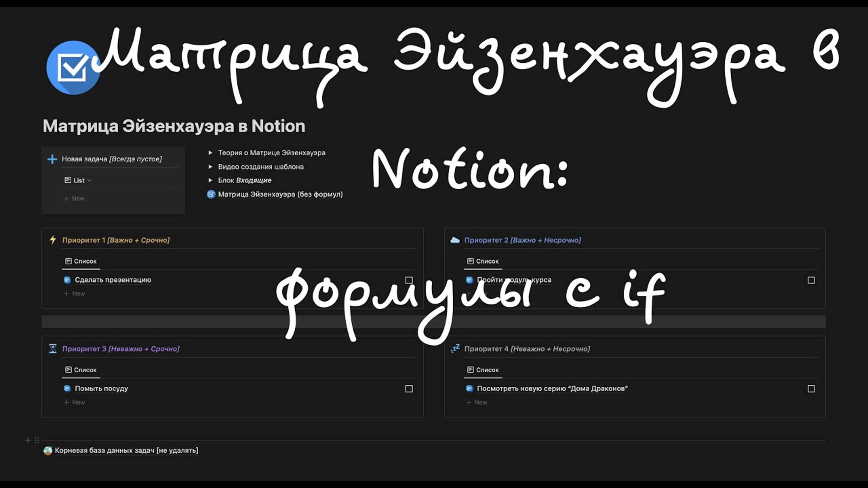Click New under the Приоритет 3 list

(75, 402)
